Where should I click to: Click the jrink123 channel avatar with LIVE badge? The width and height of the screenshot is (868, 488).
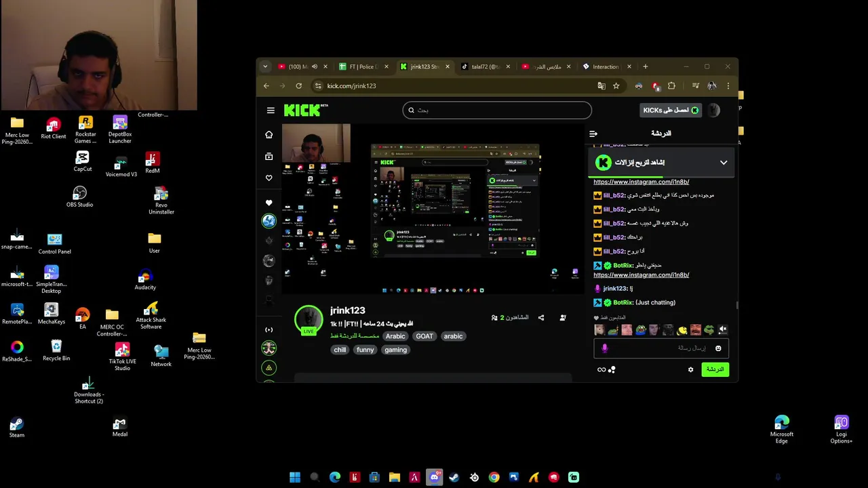[309, 320]
